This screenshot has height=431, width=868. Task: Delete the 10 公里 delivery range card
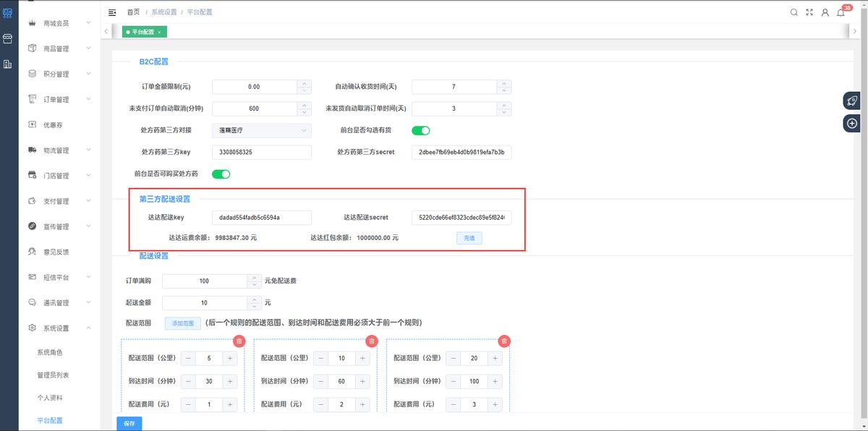point(372,341)
